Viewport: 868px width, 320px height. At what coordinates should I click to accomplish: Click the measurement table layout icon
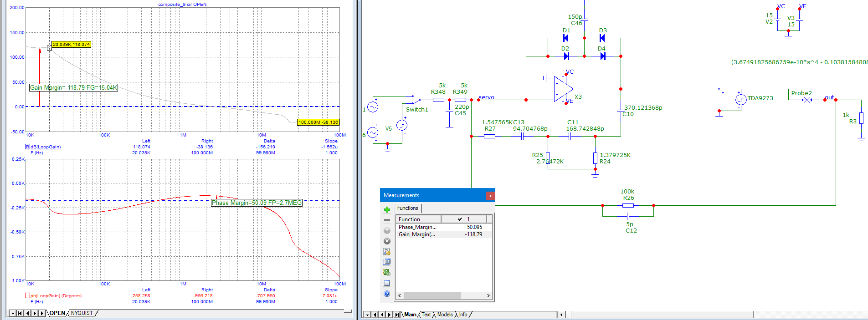[x=387, y=262]
